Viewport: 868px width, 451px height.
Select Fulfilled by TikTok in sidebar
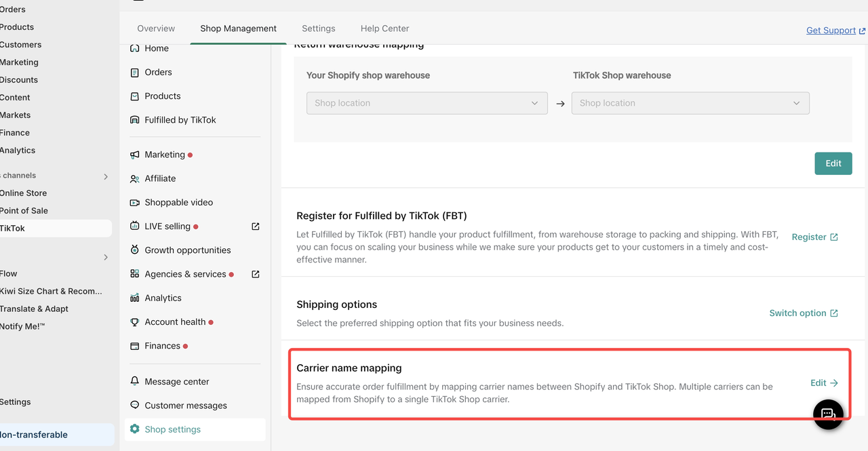tap(180, 120)
